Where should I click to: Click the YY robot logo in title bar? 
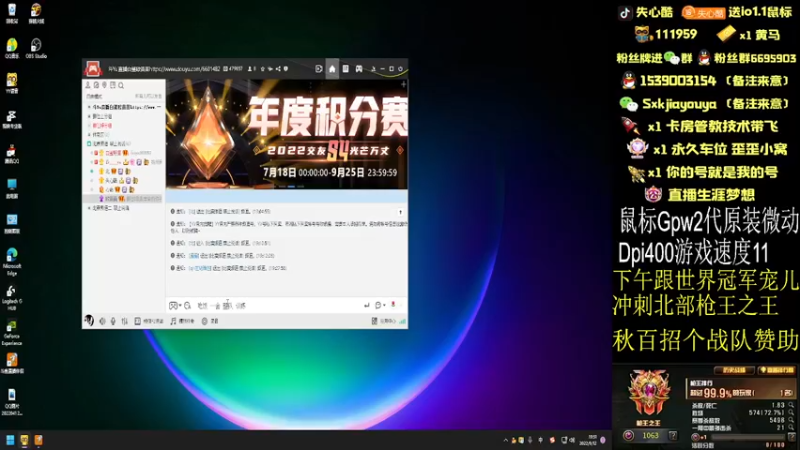coord(93,68)
